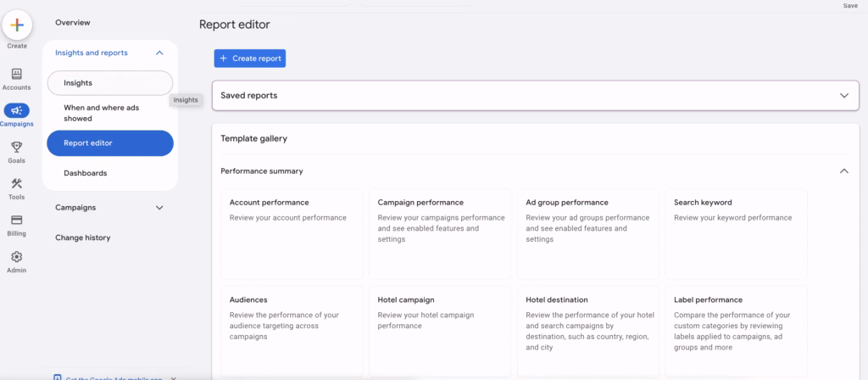Choose the Account performance template
This screenshot has width=868, height=380.
292,233
